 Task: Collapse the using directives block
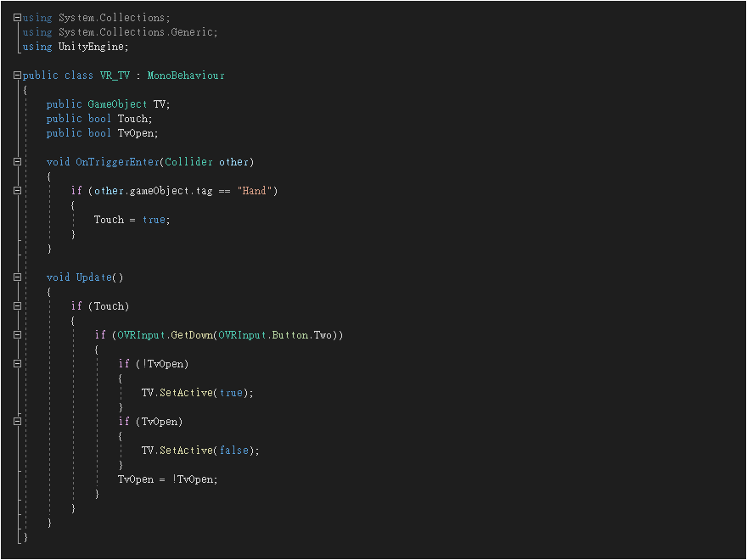[17, 18]
